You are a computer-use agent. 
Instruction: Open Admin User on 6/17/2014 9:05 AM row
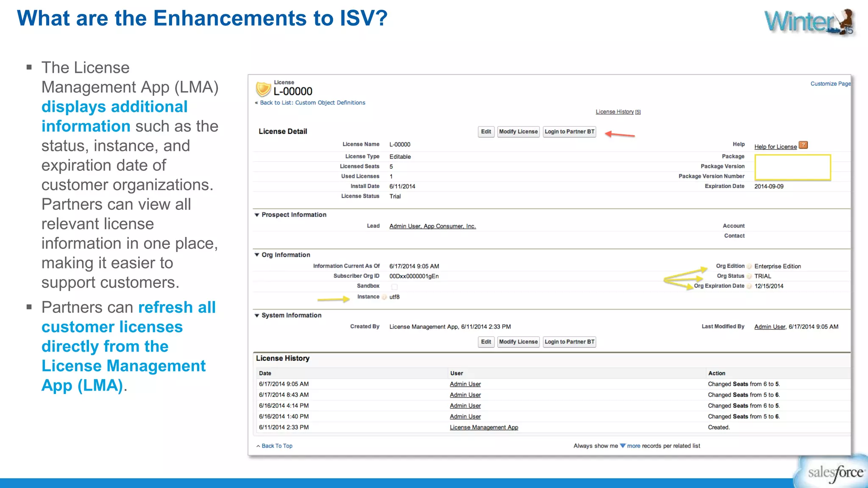(x=465, y=384)
